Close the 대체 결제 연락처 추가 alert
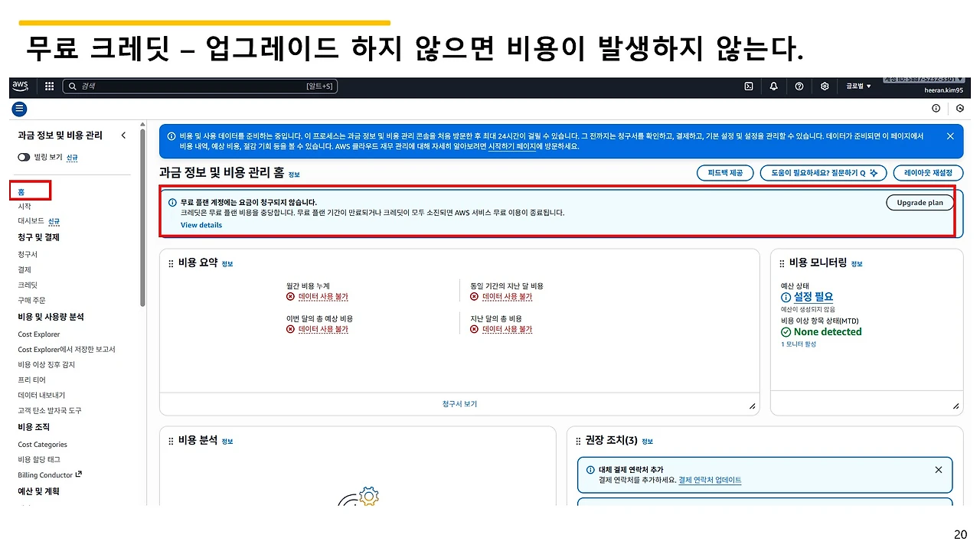Screen dimensions: 980x551 (x=938, y=469)
